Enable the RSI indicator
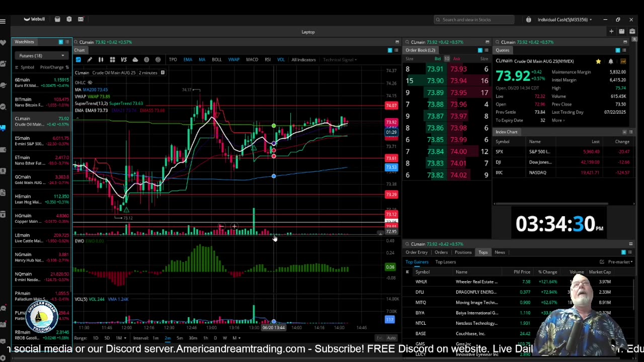644x362 pixels. [268, 60]
